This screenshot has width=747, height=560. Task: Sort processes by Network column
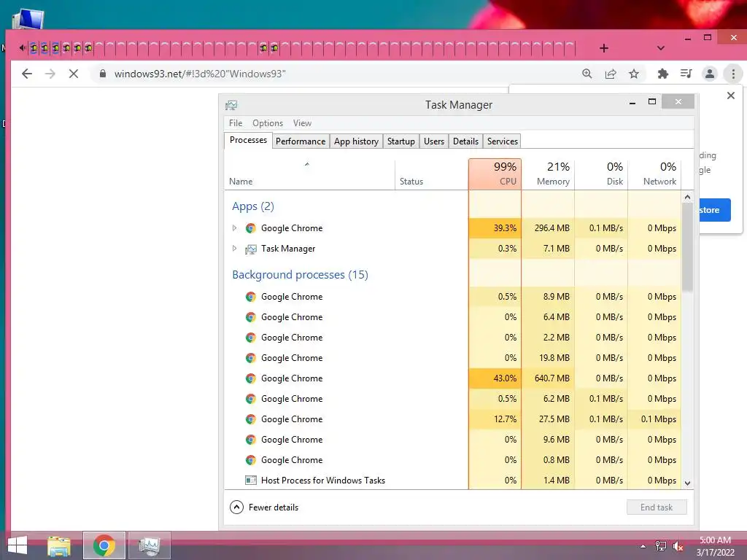coord(654,174)
